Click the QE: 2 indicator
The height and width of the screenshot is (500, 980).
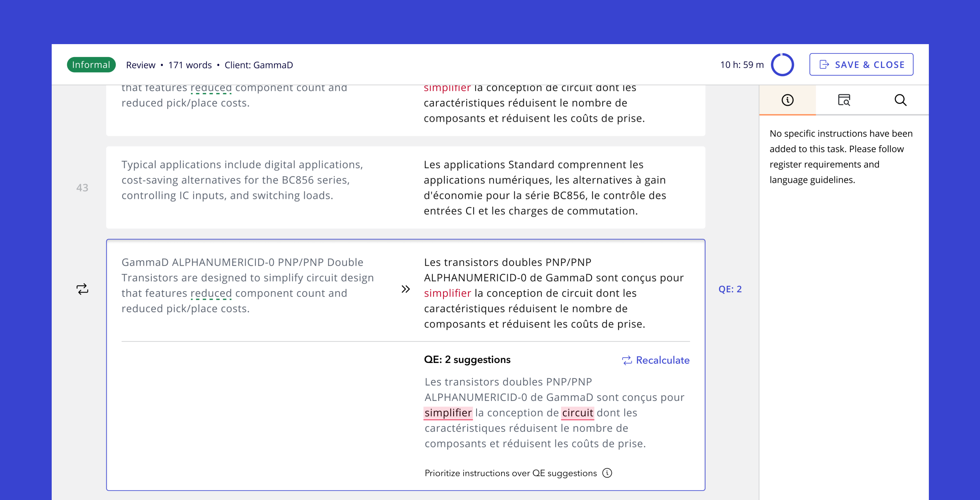730,289
